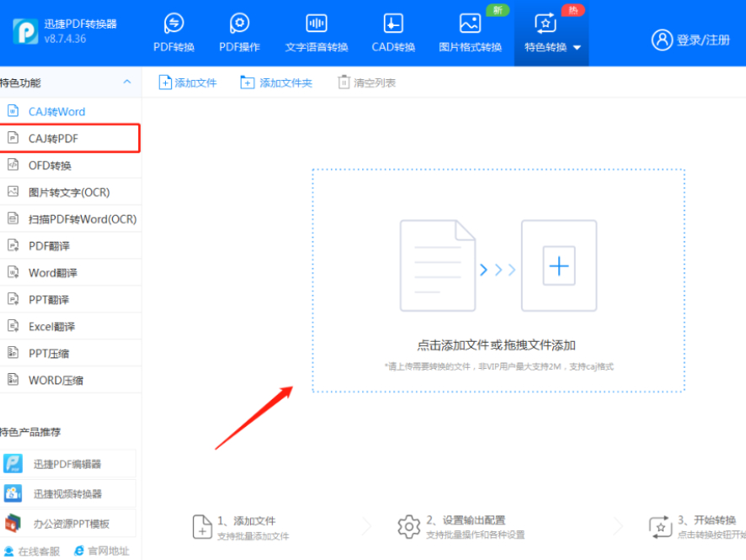Open the 文字语音转换 waveform icon
This screenshot has width=746, height=560.
[317, 23]
